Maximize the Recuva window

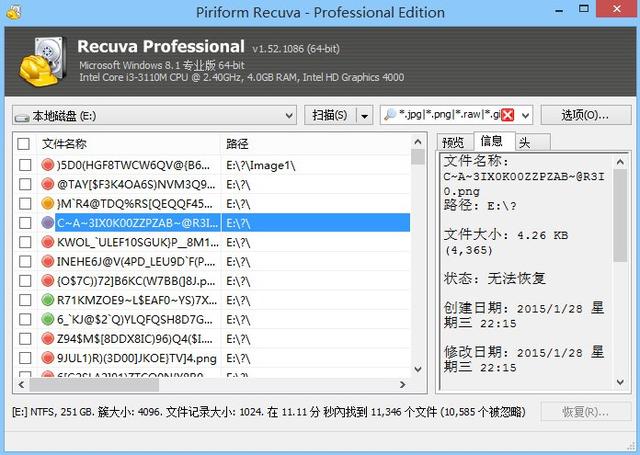pos(584,9)
